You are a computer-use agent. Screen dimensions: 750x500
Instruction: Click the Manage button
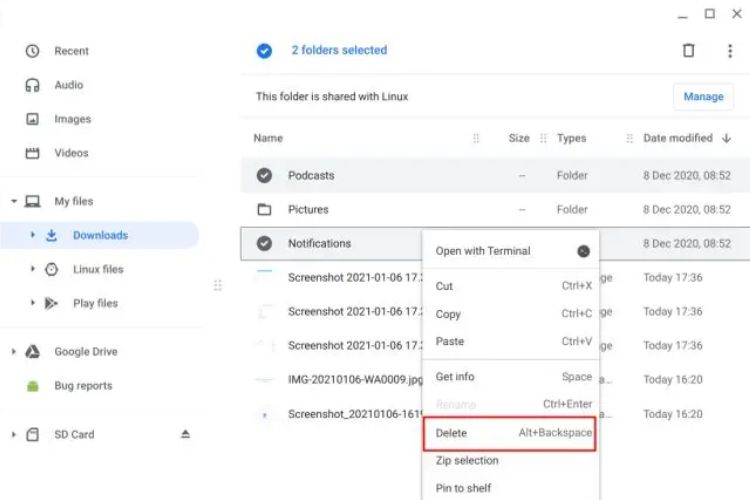point(703,97)
